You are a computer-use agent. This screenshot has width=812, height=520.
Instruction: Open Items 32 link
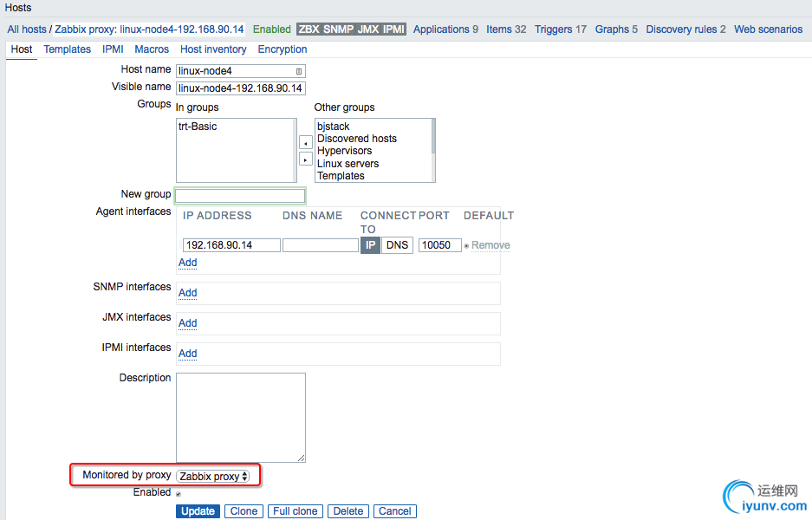[506, 29]
